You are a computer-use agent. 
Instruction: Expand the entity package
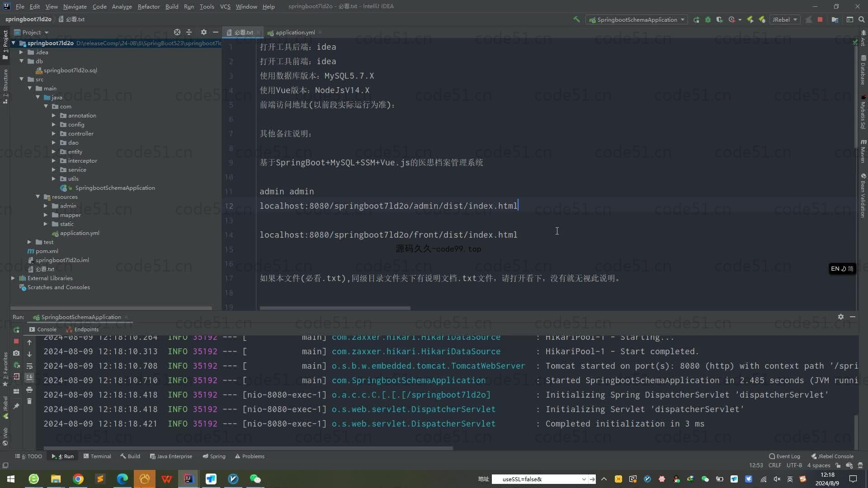[54, 152]
